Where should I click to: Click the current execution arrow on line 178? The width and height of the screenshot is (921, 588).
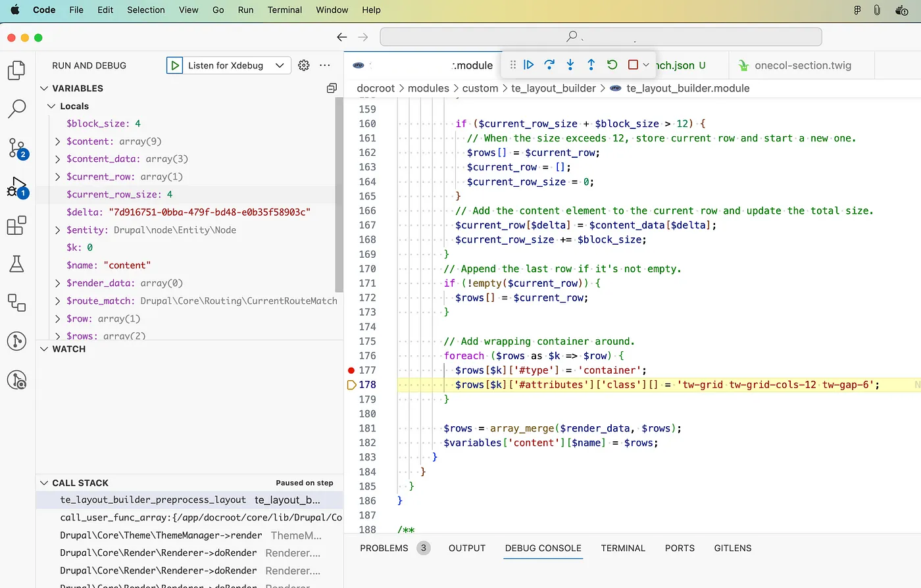click(x=351, y=385)
